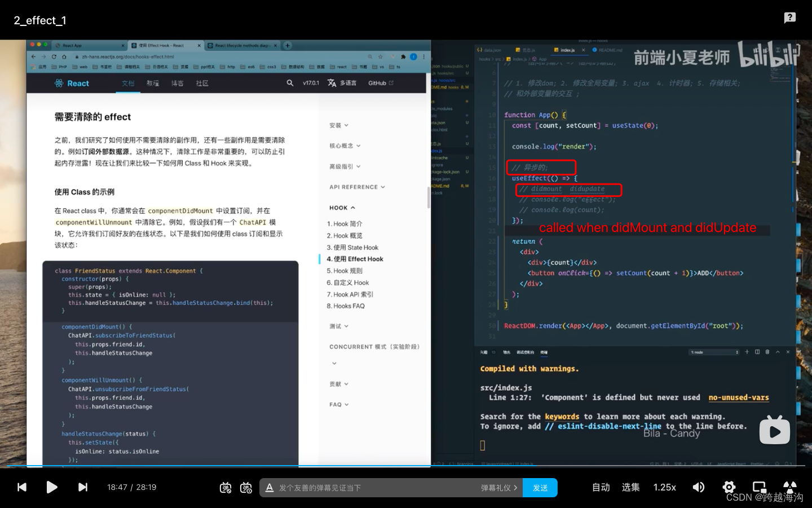
Task: Open the README.md editor tab
Action: click(x=607, y=50)
